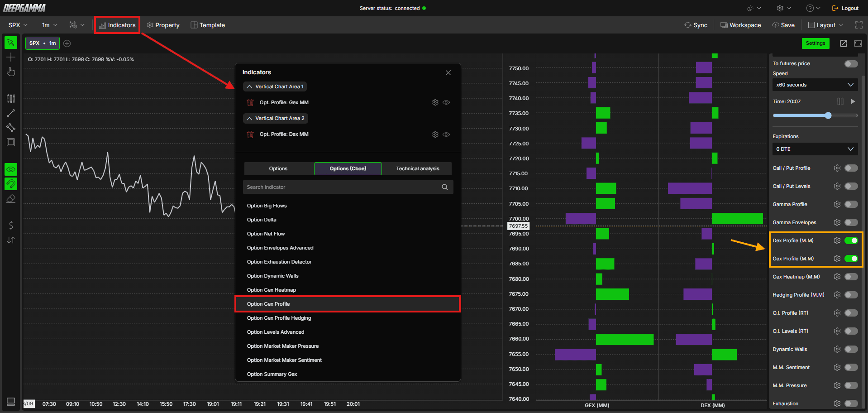Click the time playback slider handle
Viewport: 868px width, 413px height.
(828, 115)
